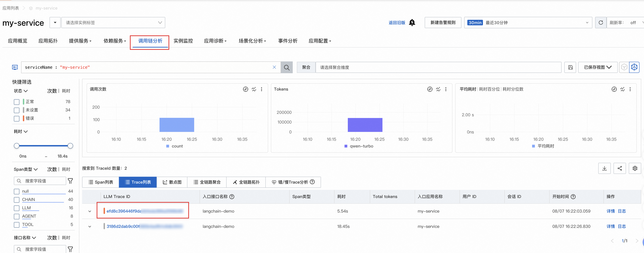Click the right duration slider handle
644x253 pixels.
(x=70, y=146)
